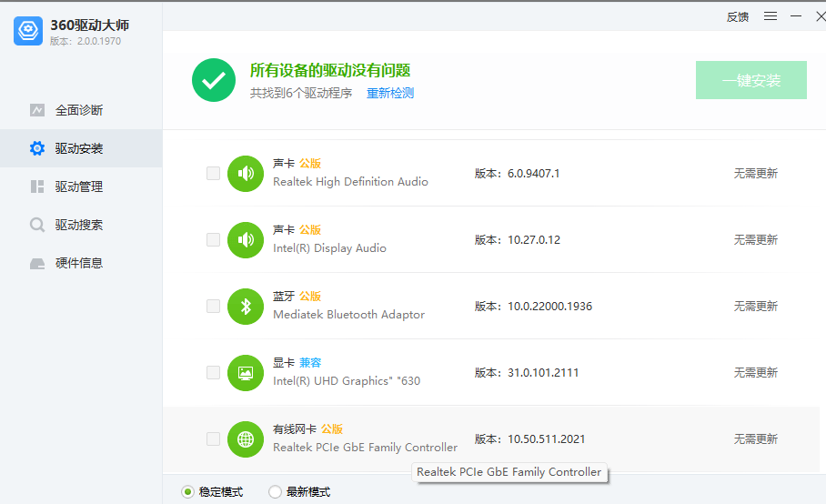Click the Mediatek Bluetooth icon

coord(246,306)
